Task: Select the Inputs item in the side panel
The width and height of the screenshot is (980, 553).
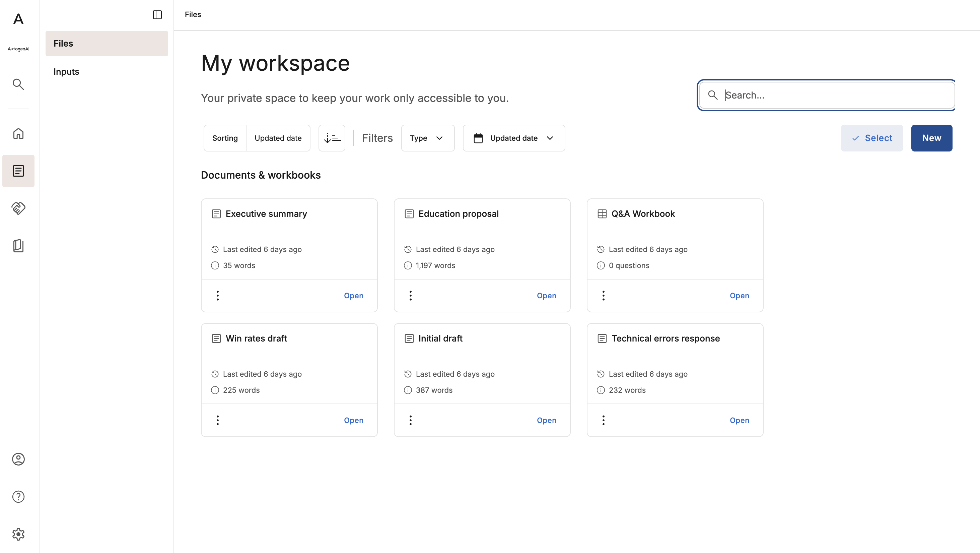Action: 107,71
